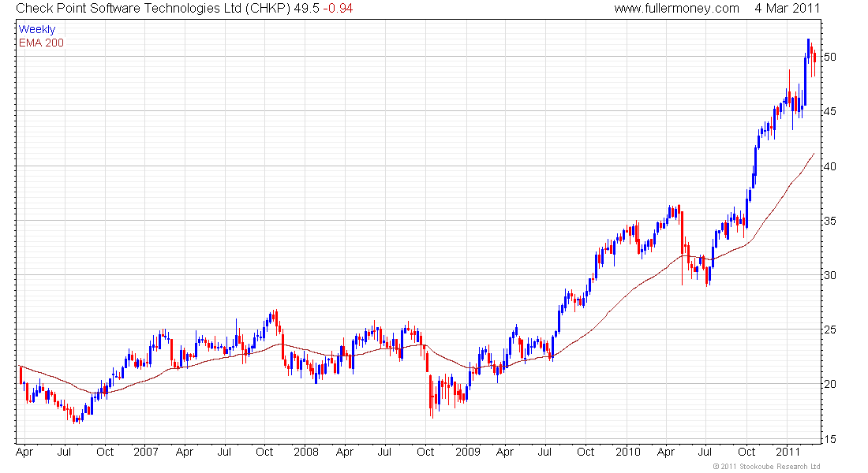Click the 15 price level label
The image size is (868, 473).
pyautogui.click(x=830, y=440)
